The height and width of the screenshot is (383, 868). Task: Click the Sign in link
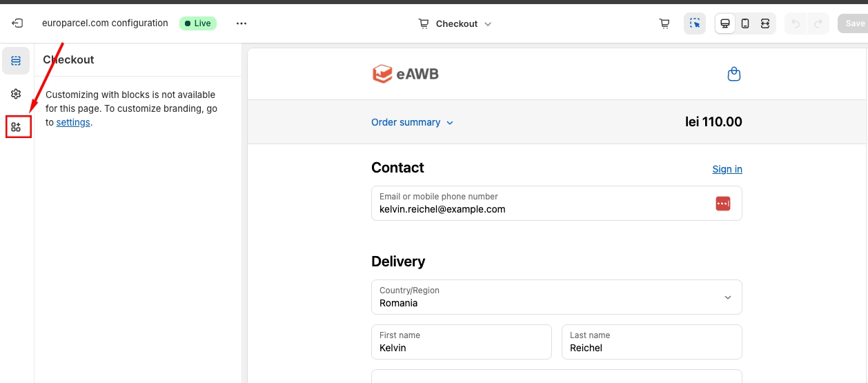727,169
